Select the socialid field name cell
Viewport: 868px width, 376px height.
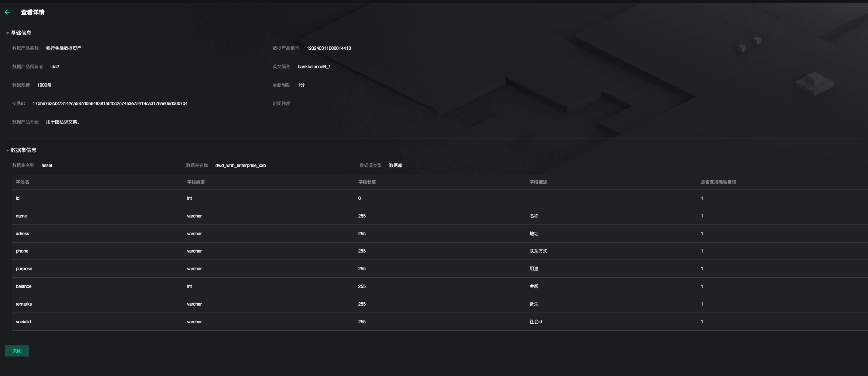tap(23, 322)
